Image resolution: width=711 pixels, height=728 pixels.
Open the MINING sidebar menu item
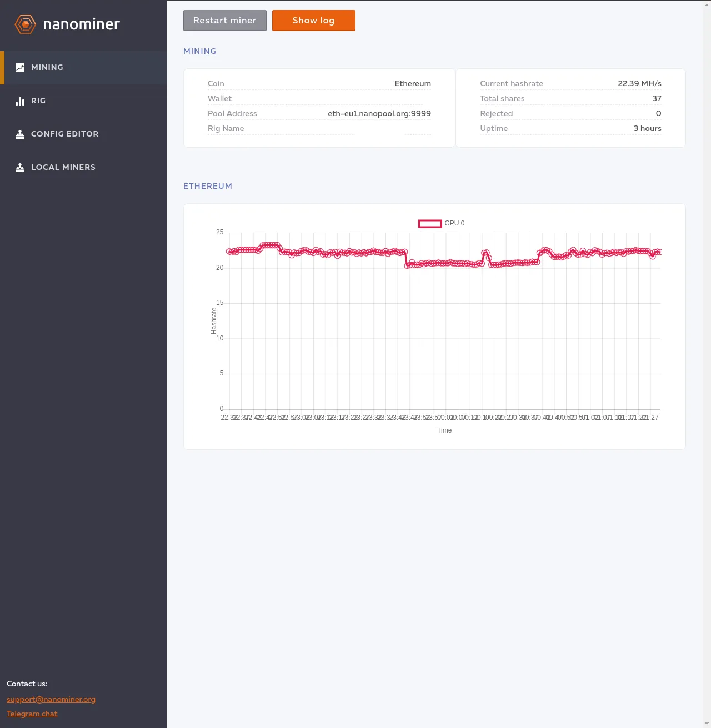click(x=83, y=68)
